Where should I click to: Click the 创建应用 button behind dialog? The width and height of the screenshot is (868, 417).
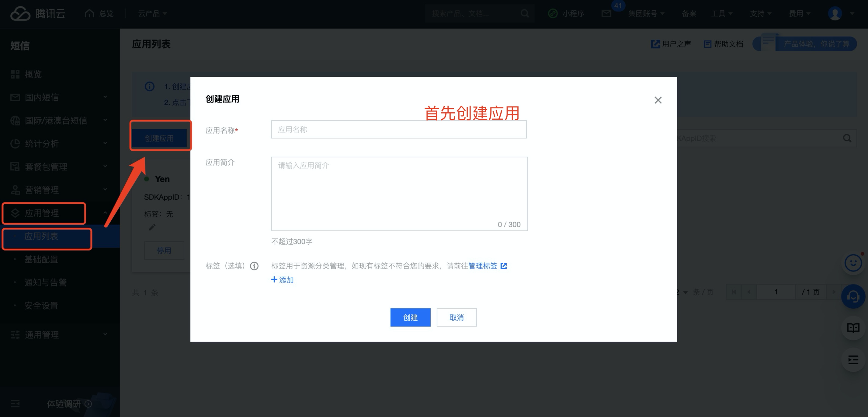click(x=159, y=138)
